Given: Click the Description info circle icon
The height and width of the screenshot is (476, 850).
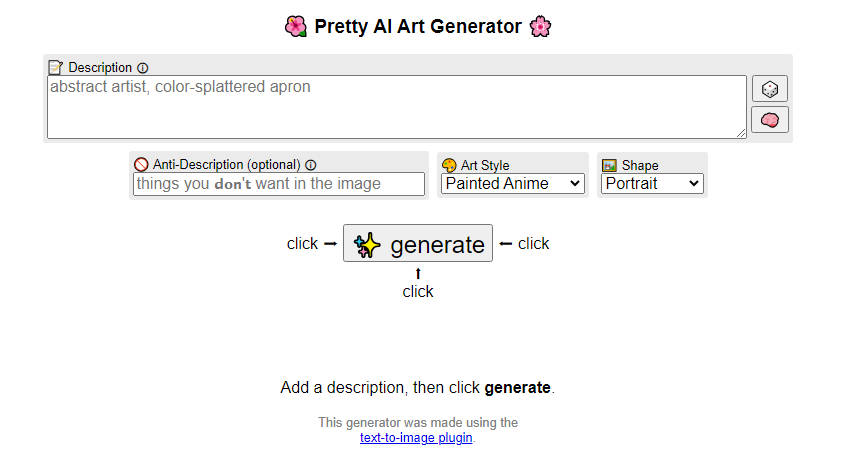Looking at the screenshot, I should pos(142,68).
